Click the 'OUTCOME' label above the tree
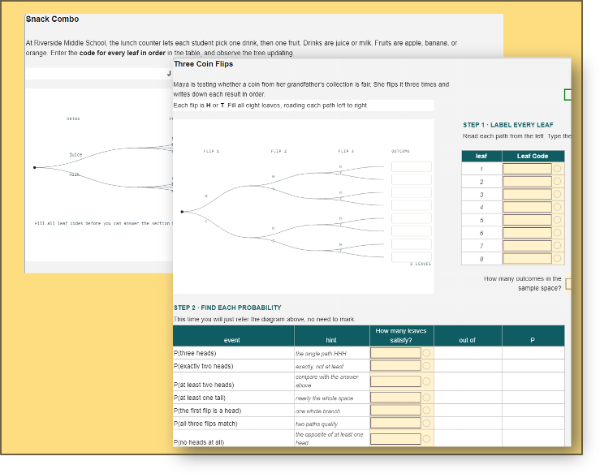 (400, 151)
